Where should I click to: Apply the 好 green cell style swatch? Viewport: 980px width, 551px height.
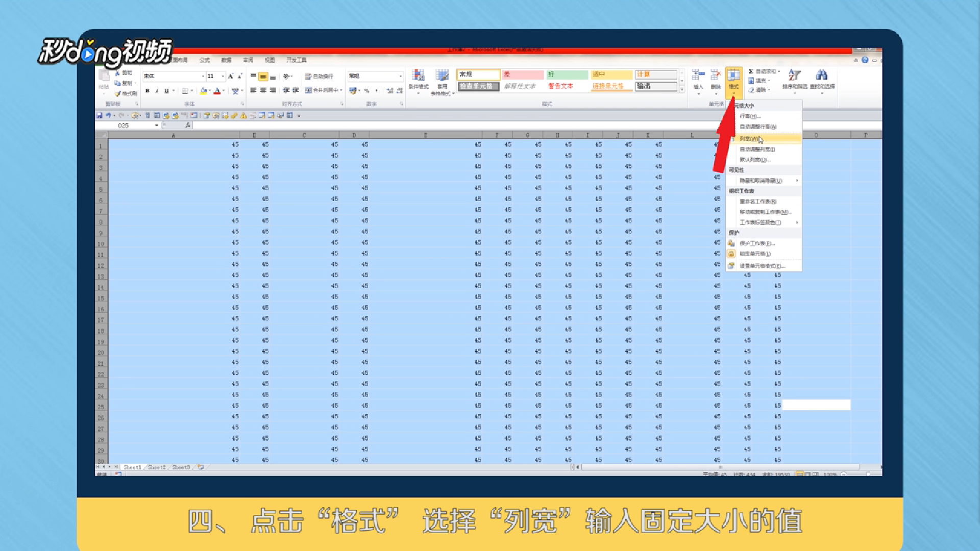click(567, 74)
